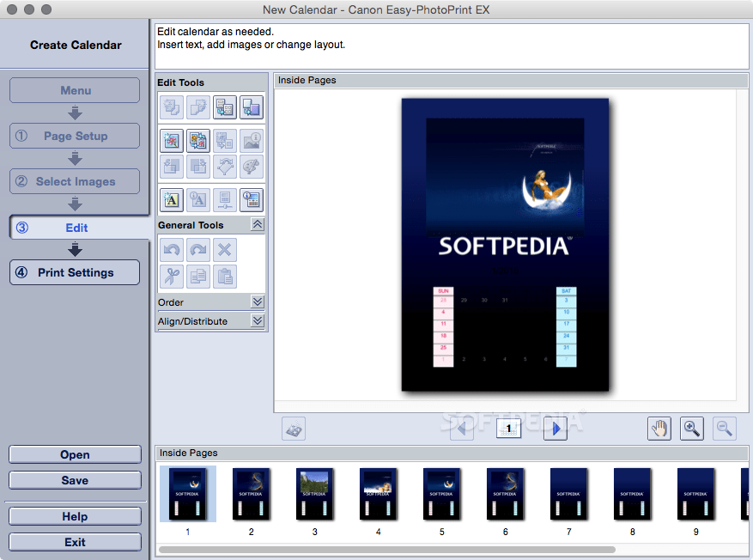Expand the Order section

click(x=258, y=301)
